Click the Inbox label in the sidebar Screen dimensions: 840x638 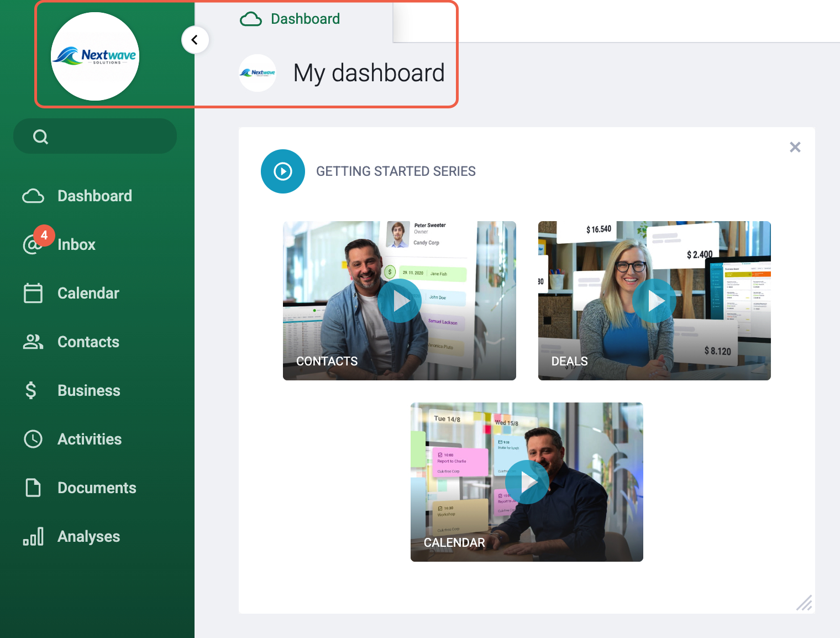76,244
